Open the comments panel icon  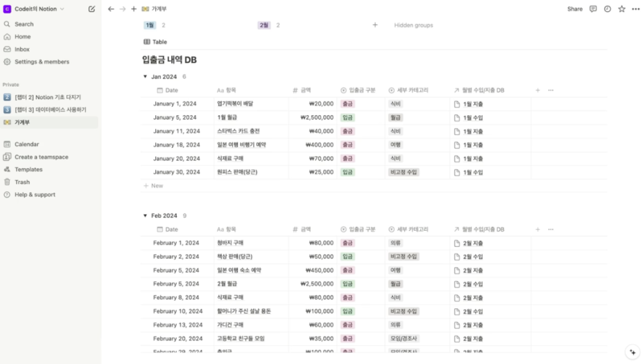(x=593, y=9)
